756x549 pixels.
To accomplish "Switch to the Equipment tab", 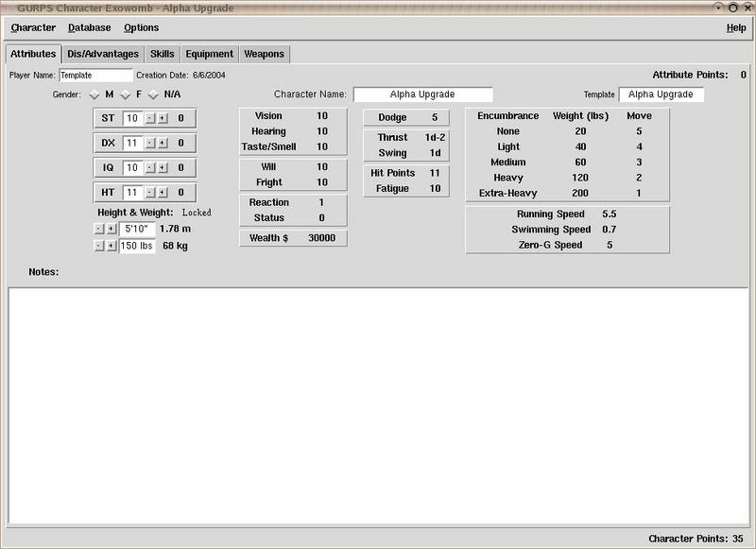I will (x=209, y=54).
